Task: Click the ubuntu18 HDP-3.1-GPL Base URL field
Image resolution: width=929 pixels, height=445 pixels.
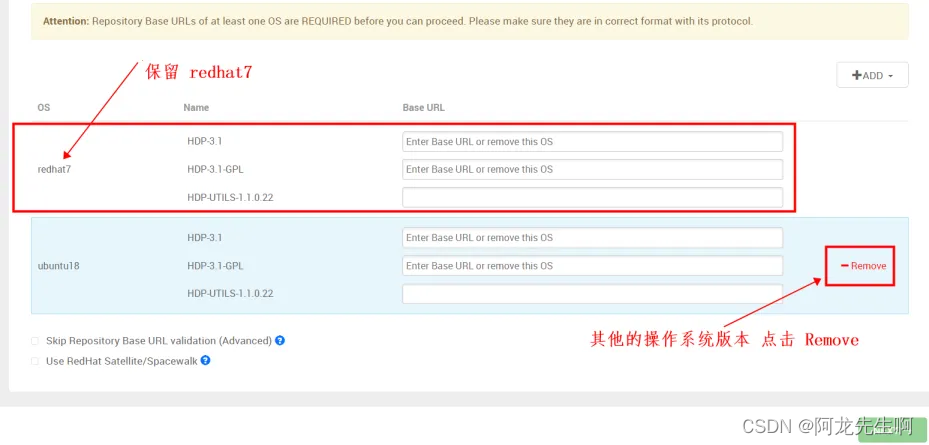Action: pyautogui.click(x=592, y=266)
